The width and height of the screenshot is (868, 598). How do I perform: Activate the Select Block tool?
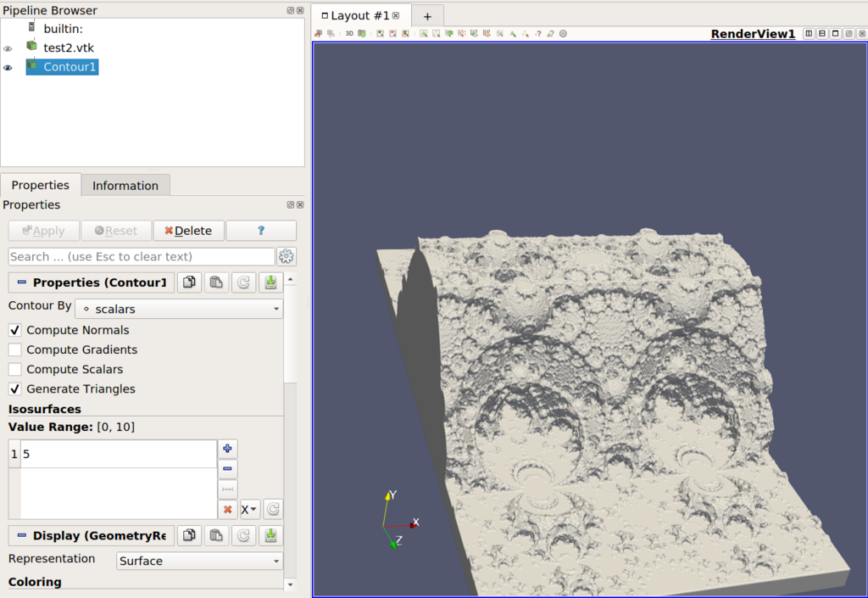(500, 33)
